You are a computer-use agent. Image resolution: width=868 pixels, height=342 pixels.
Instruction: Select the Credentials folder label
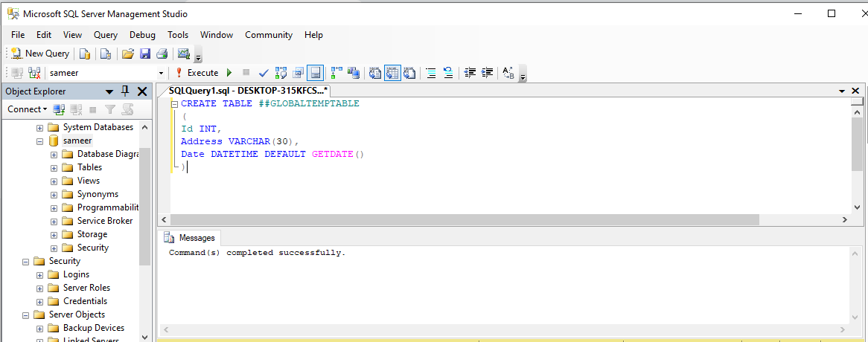coord(86,301)
